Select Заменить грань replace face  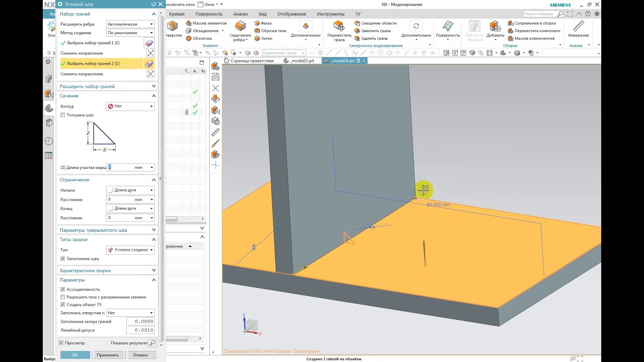click(x=372, y=31)
